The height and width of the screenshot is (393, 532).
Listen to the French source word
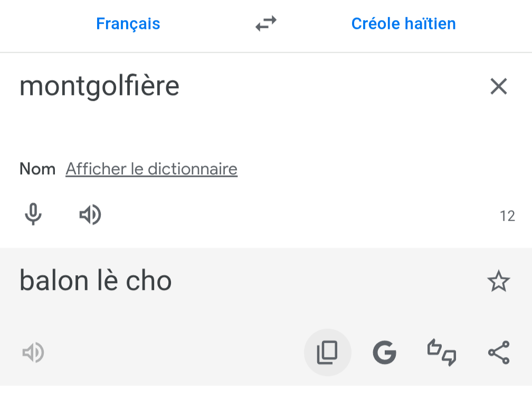click(x=90, y=215)
